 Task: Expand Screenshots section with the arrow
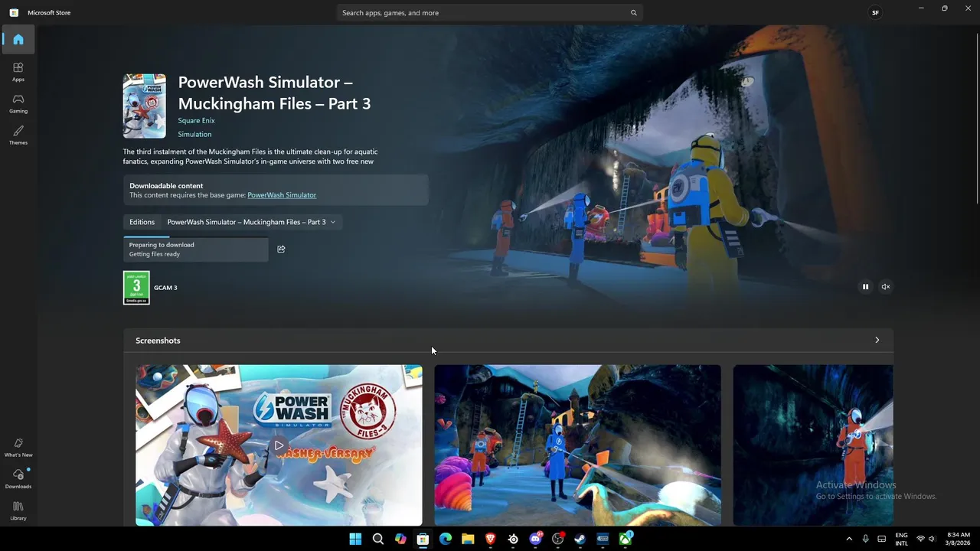click(x=877, y=340)
